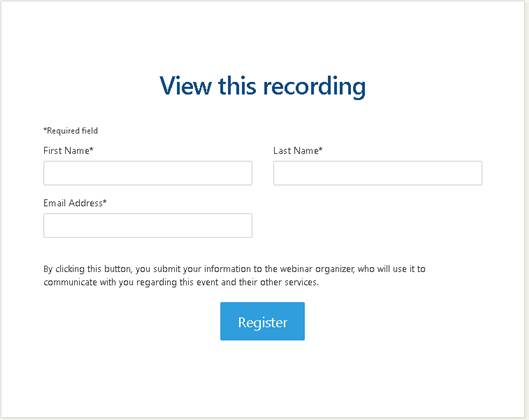The height and width of the screenshot is (420, 529).
Task: Click disclaimer line starting "communicate with you"
Action: coord(181,282)
